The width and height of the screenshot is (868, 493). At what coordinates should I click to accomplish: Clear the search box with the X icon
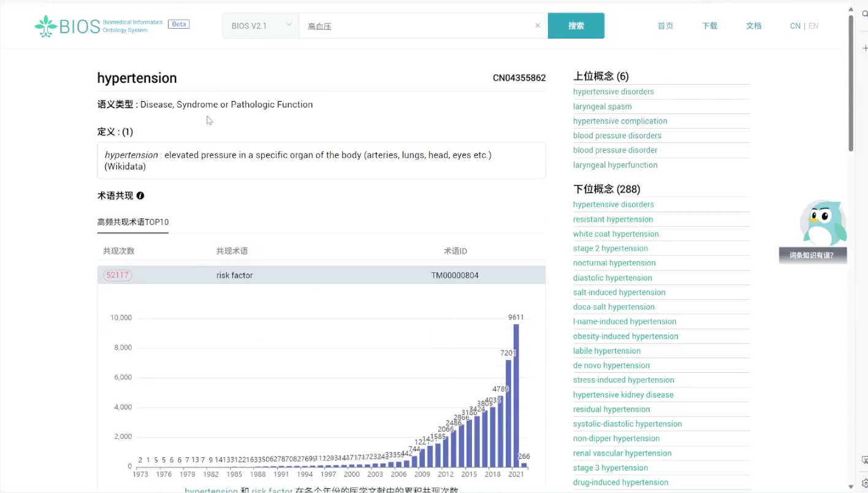538,26
